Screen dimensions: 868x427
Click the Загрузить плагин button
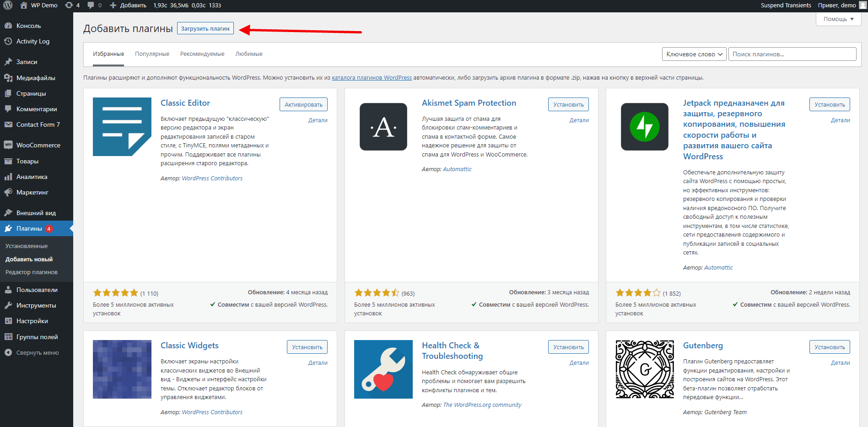(205, 28)
